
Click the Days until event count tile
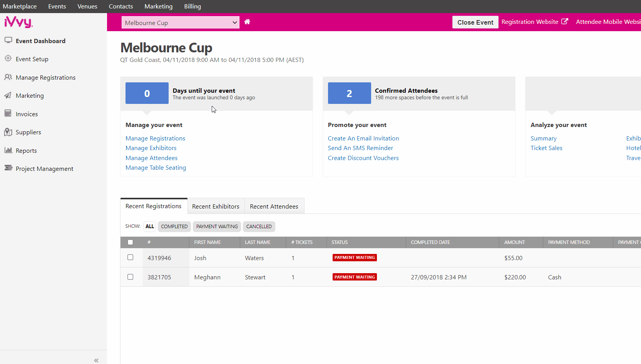point(147,93)
